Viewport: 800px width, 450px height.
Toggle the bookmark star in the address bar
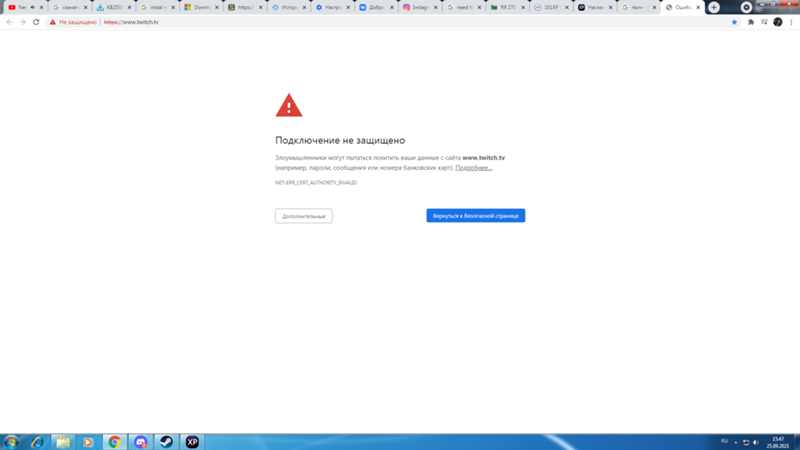(x=734, y=22)
